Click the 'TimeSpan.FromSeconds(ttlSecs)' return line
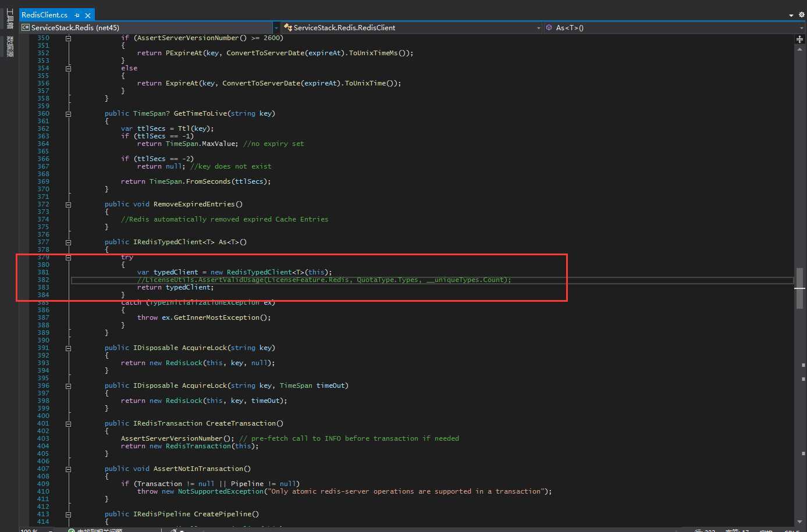Image resolution: width=807 pixels, height=532 pixels. tap(195, 181)
